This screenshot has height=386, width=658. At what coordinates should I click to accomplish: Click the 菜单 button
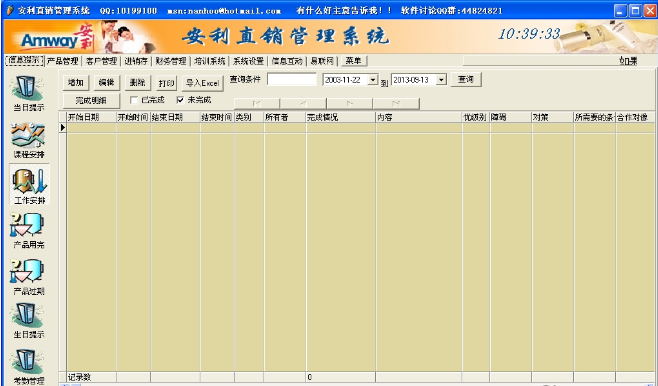(353, 61)
